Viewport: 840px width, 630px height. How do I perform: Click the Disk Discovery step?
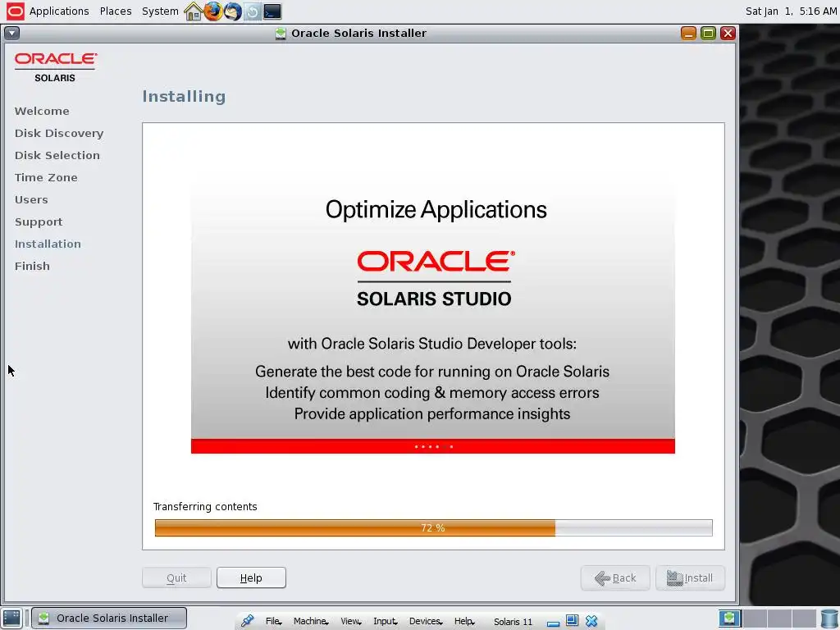click(x=59, y=134)
